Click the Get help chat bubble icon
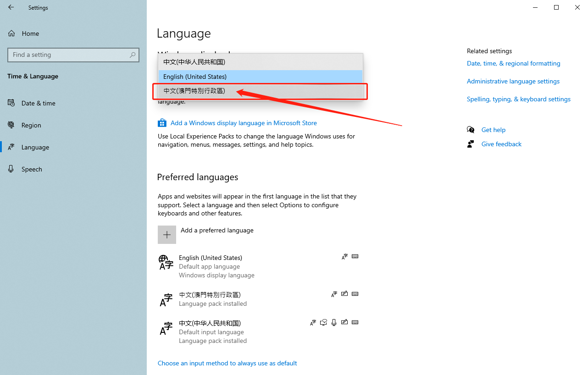Viewport: 588px width, 375px height. click(x=471, y=130)
